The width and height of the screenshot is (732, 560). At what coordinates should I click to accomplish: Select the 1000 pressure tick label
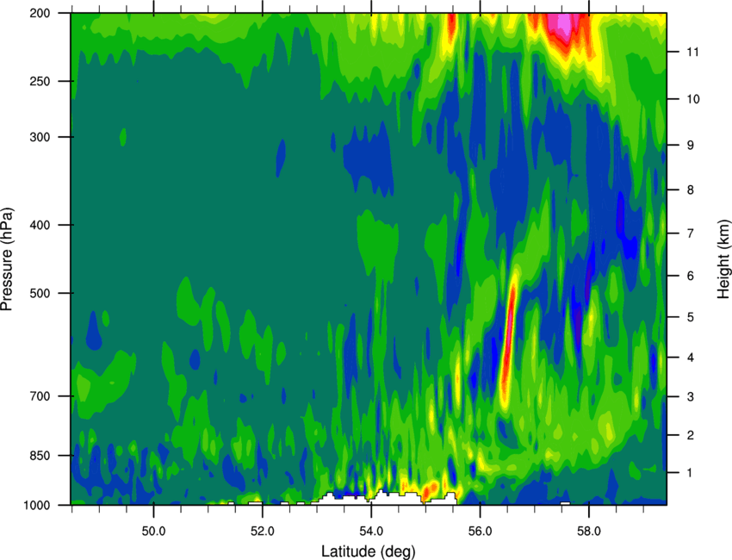point(37,505)
